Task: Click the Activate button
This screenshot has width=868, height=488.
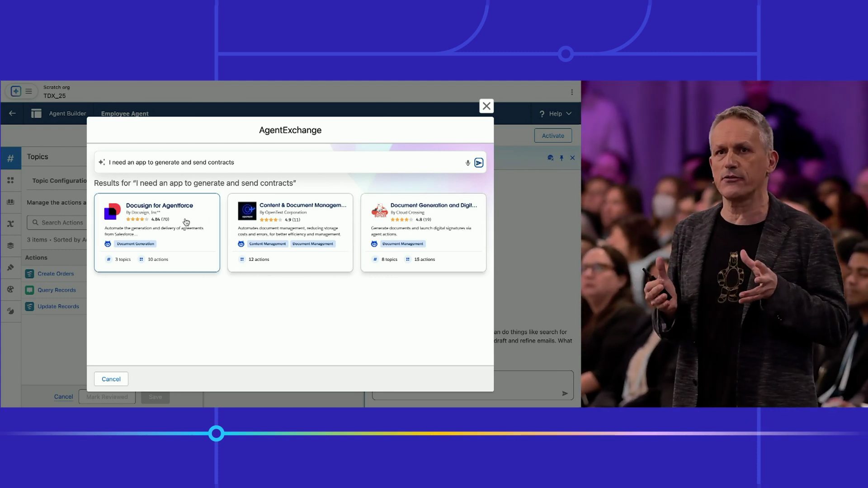Action: pyautogui.click(x=553, y=136)
